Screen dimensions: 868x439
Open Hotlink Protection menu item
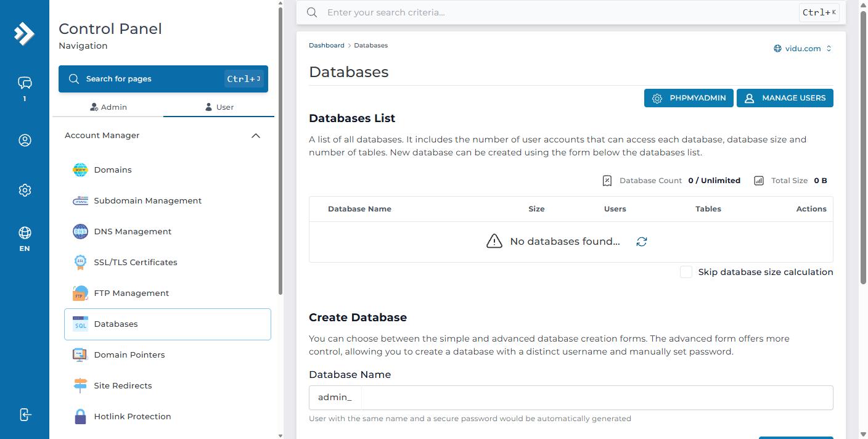point(168,416)
